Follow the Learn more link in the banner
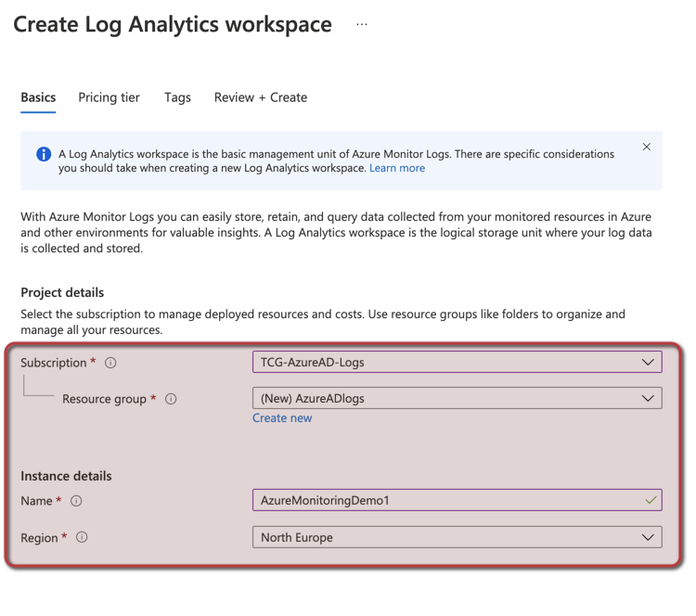Image resolution: width=696 pixels, height=616 pixels. tap(397, 168)
